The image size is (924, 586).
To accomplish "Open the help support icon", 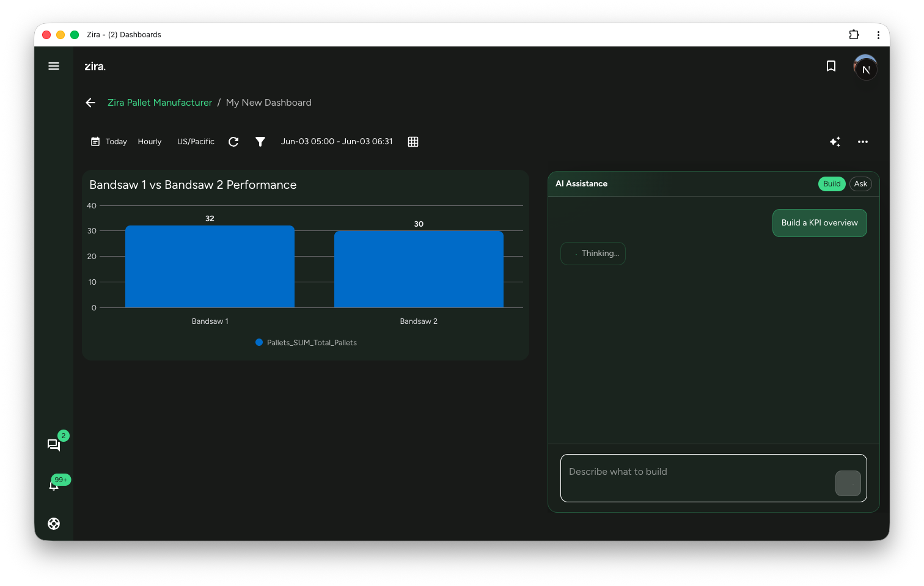I will point(54,524).
